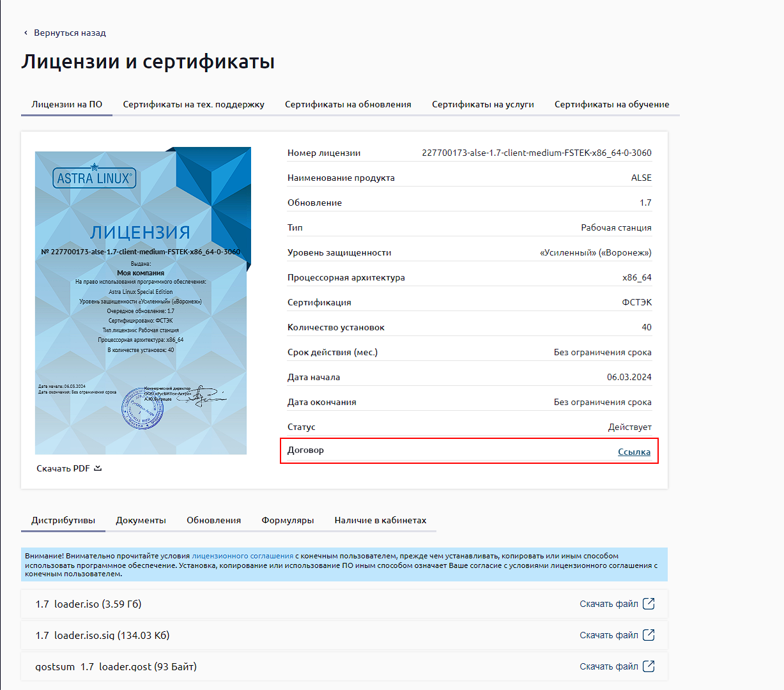This screenshot has height=690, width=784.
Task: Click Вернуться назад link
Action: tap(70, 33)
